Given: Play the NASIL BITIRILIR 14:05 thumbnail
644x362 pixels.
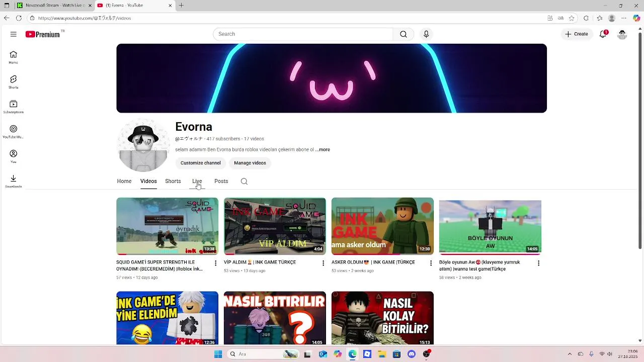Looking at the screenshot, I should pos(275,318).
